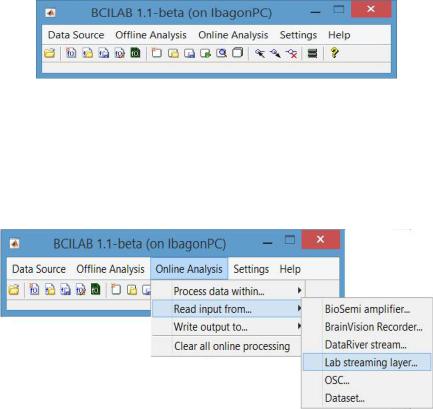The height and width of the screenshot is (409, 433).
Task: Click the yellow open-folder icon in the lower window
Action: point(14,290)
